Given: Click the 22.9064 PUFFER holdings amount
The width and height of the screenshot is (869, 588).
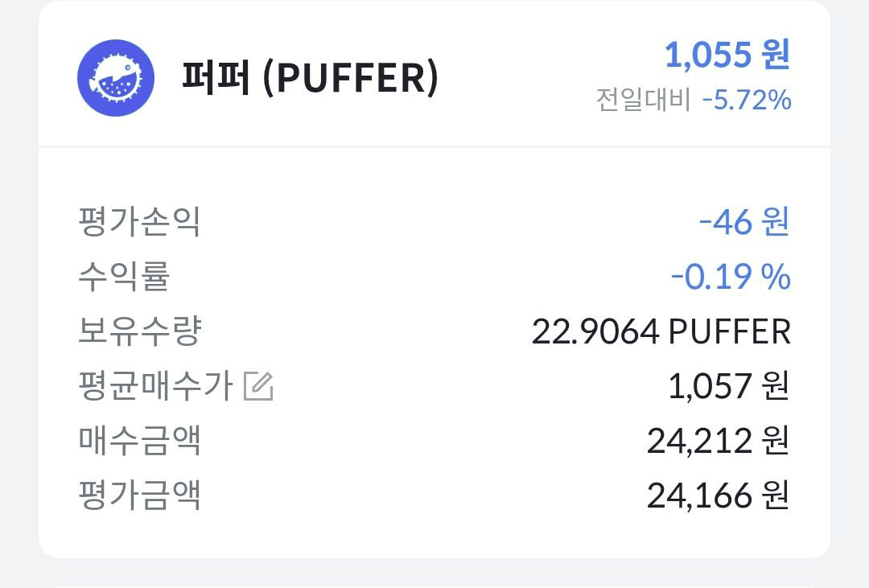Looking at the screenshot, I should [661, 331].
